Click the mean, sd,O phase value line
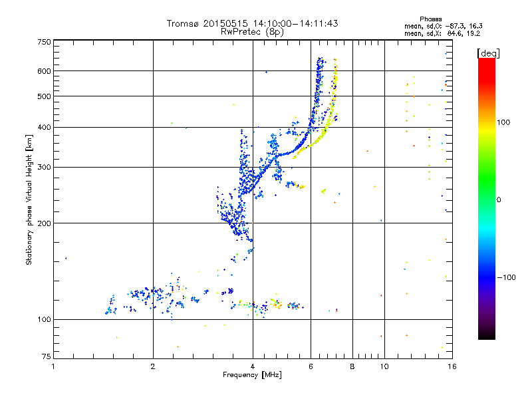 [x=443, y=26]
